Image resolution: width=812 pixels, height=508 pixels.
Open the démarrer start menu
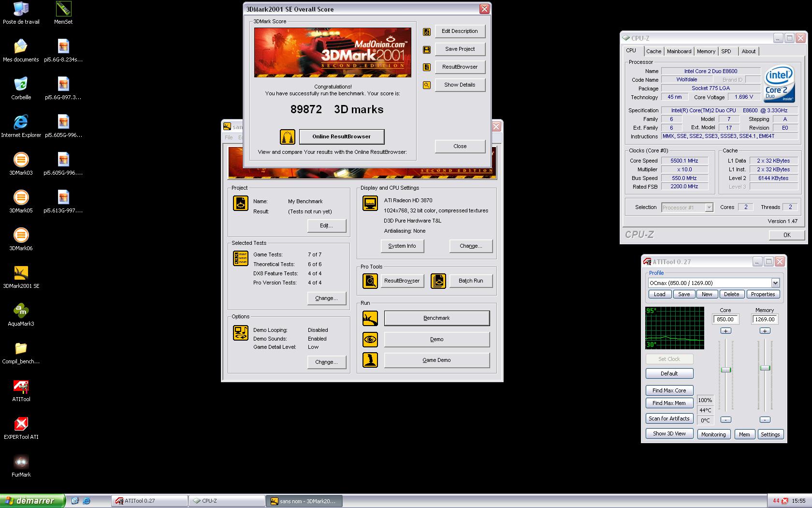click(32, 501)
